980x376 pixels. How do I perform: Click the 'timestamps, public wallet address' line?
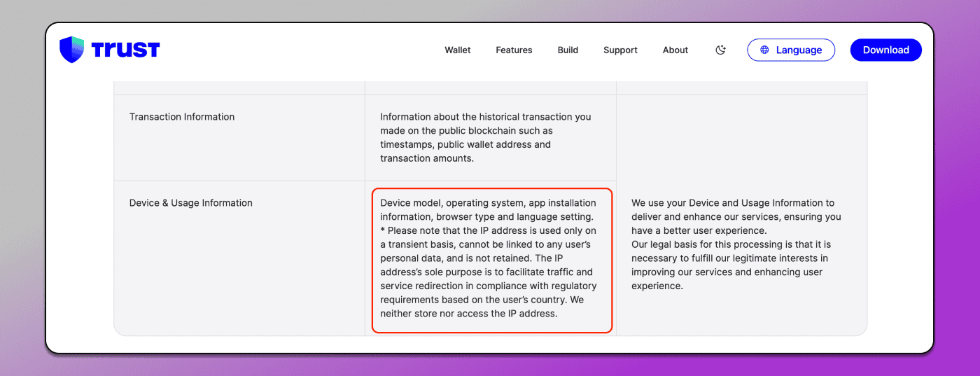click(x=465, y=144)
